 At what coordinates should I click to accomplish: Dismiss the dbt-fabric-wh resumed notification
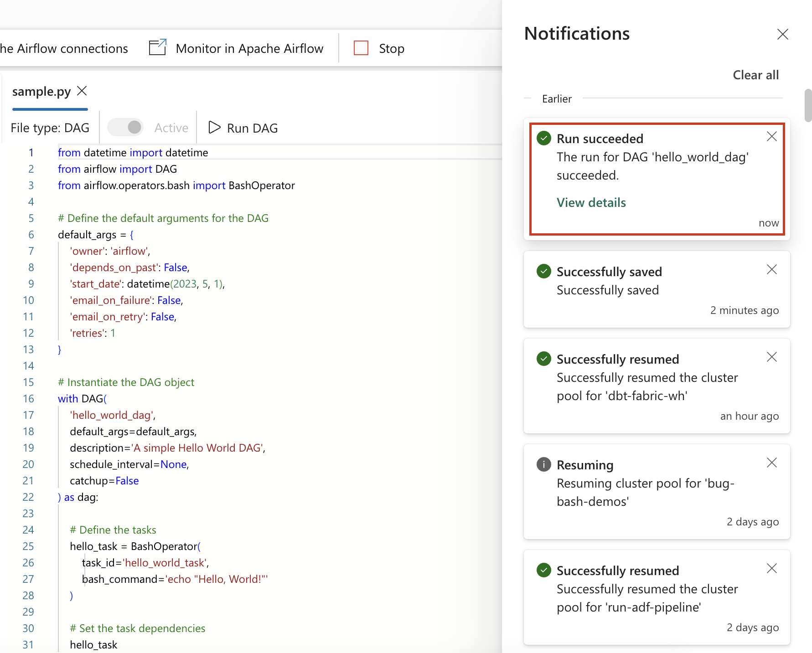tap(771, 357)
